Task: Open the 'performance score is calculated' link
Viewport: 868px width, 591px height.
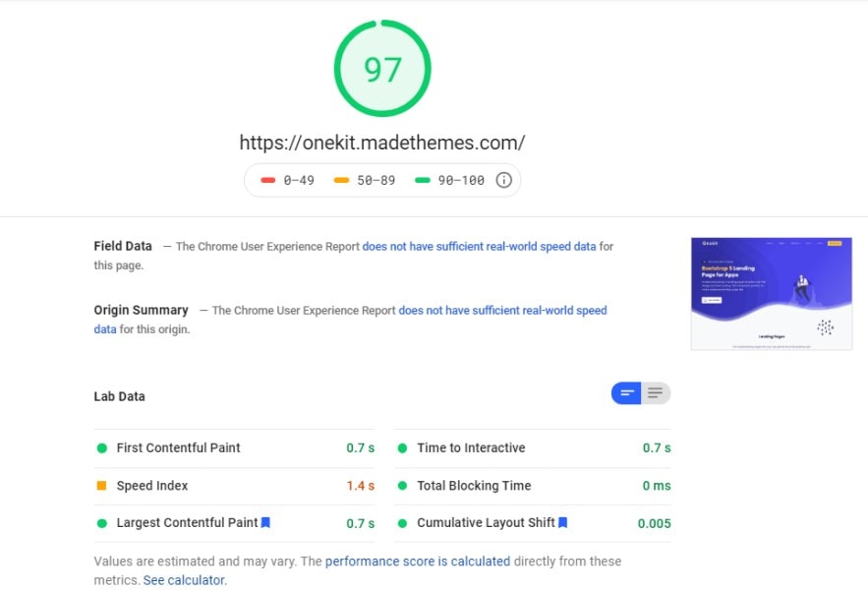Action: click(417, 561)
